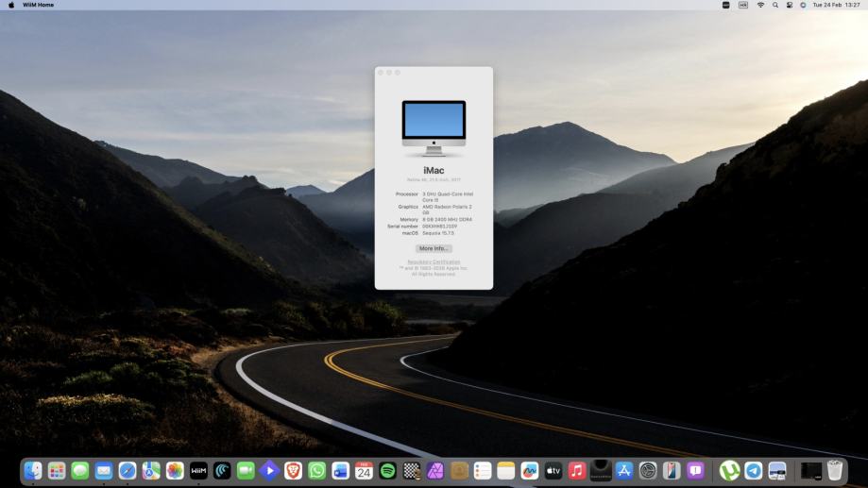Open Control Center in menu bar
Viewport: 868px width, 488px height.
coord(789,5)
